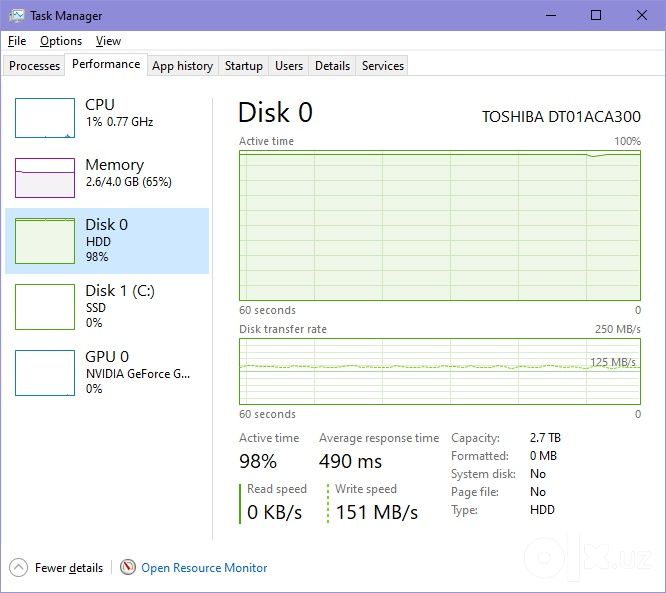Screen dimensions: 666x593
Task: Click the NVIDIA GeForce G... GPU text
Action: coord(138,374)
